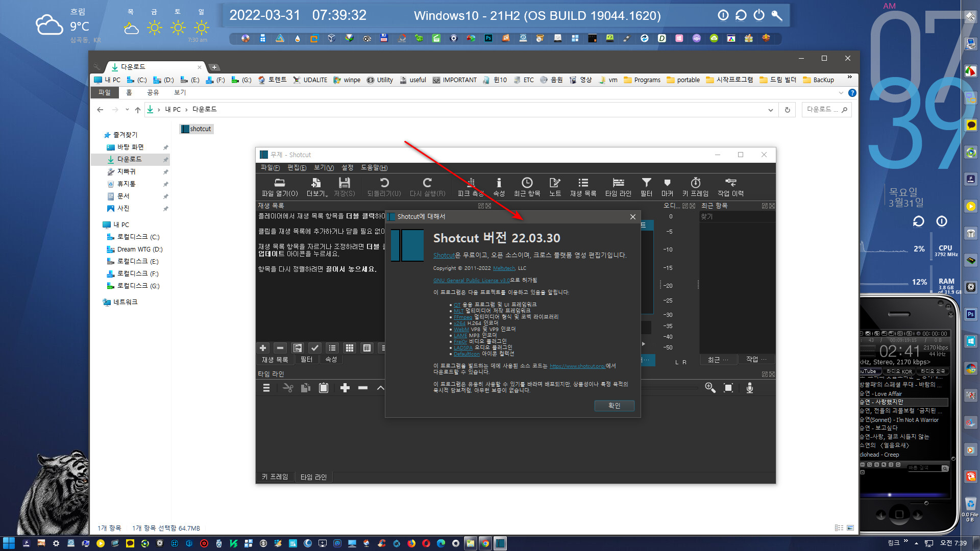This screenshot has height=551, width=980.
Task: Toggle the Timeline (타임 라인) panel from the toolbar
Action: tap(618, 187)
